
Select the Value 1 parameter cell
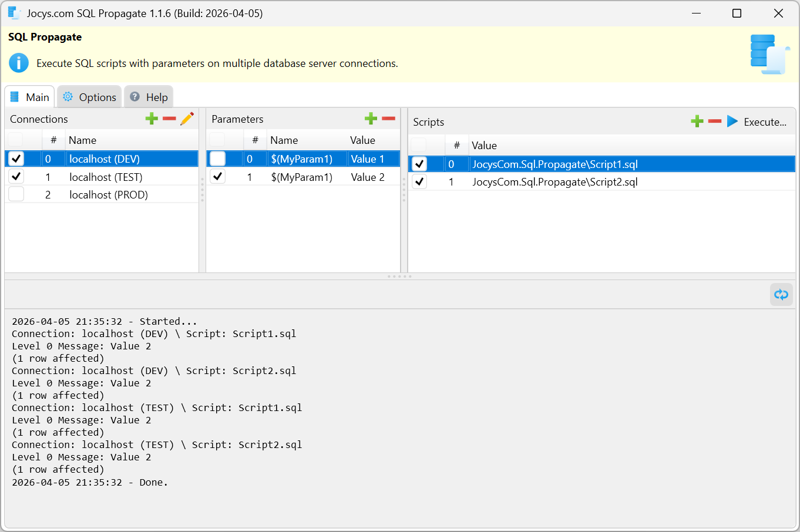point(368,159)
